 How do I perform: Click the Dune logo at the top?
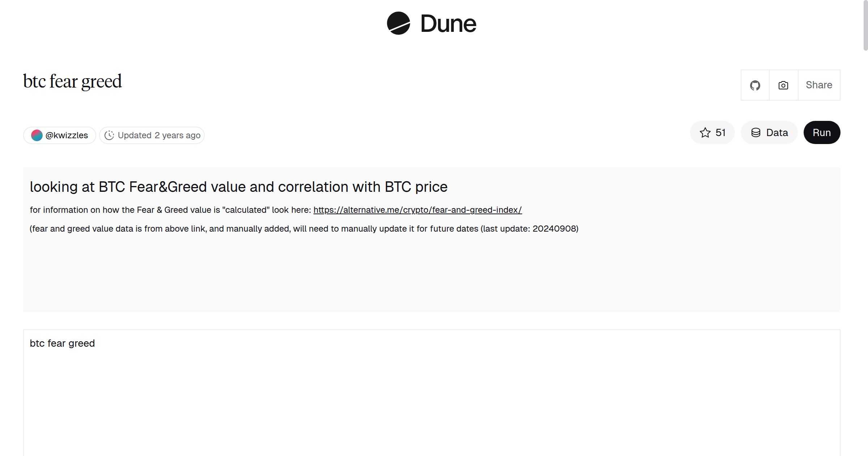pos(432,24)
